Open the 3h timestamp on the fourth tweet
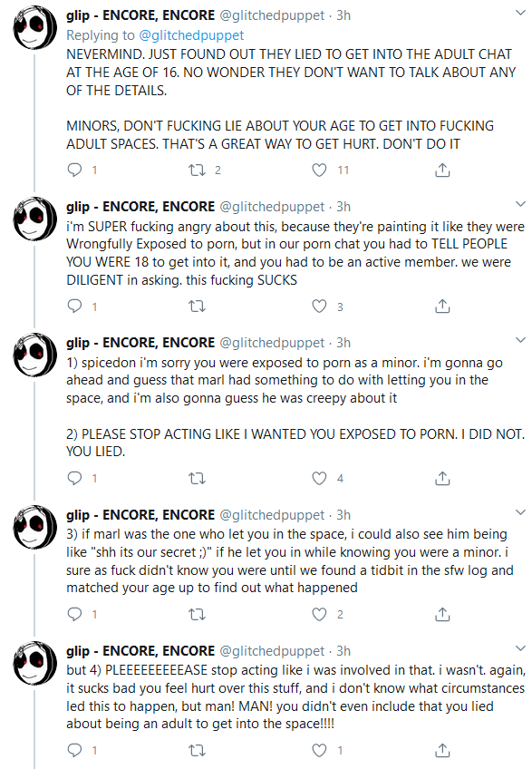This screenshot has width=532, height=769. (343, 514)
